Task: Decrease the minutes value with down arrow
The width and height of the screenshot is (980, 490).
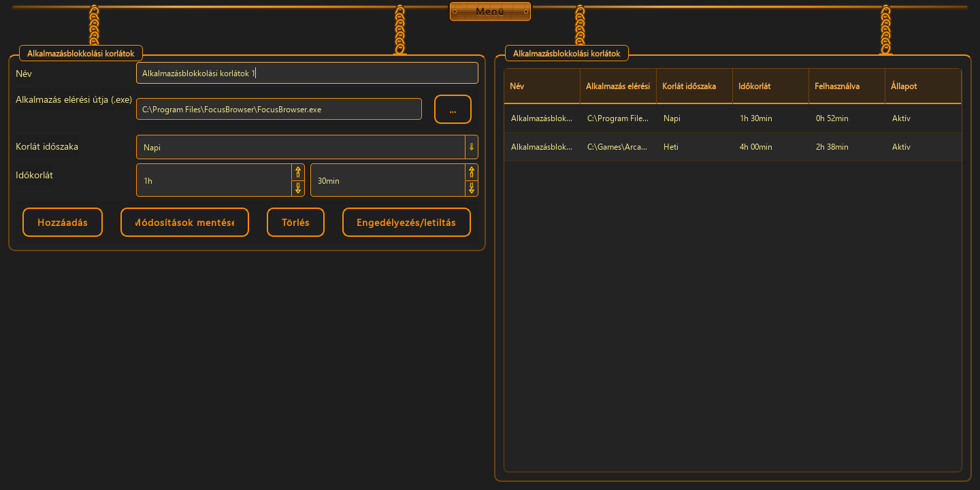Action: [x=471, y=188]
